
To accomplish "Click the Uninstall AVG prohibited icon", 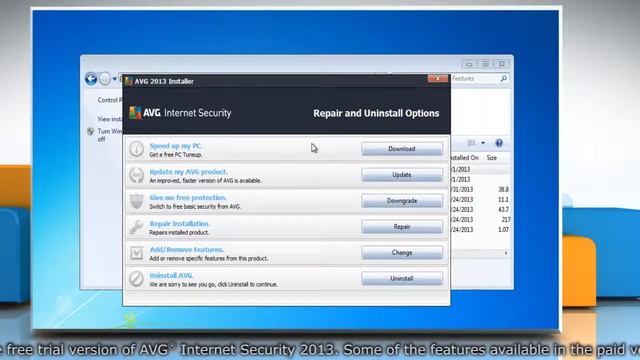I will tap(136, 279).
